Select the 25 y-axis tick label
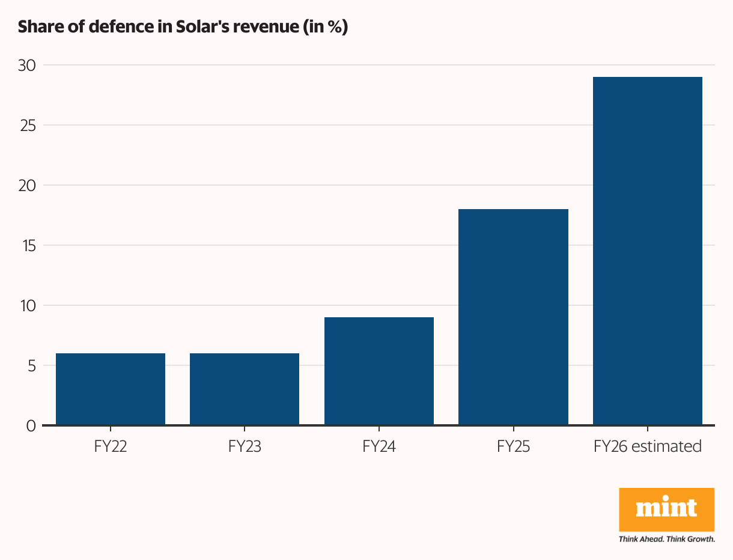Viewport: 733px width, 560px height. [x=27, y=126]
